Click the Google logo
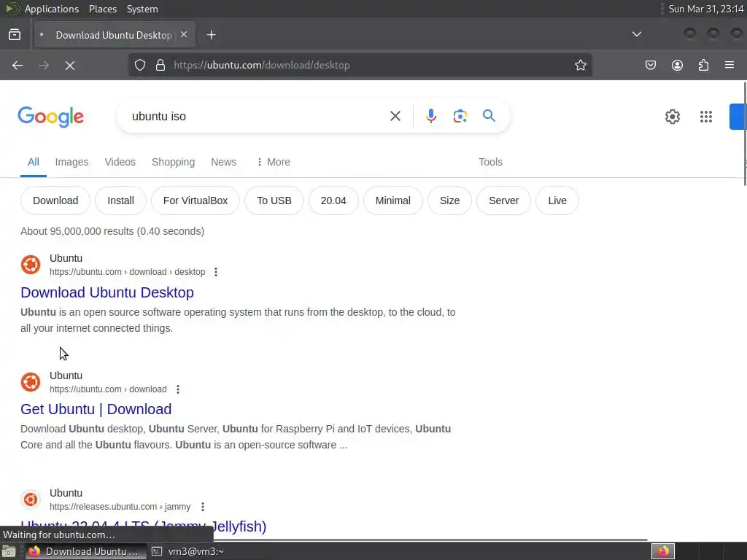Viewport: 747px width, 560px height. (51, 117)
